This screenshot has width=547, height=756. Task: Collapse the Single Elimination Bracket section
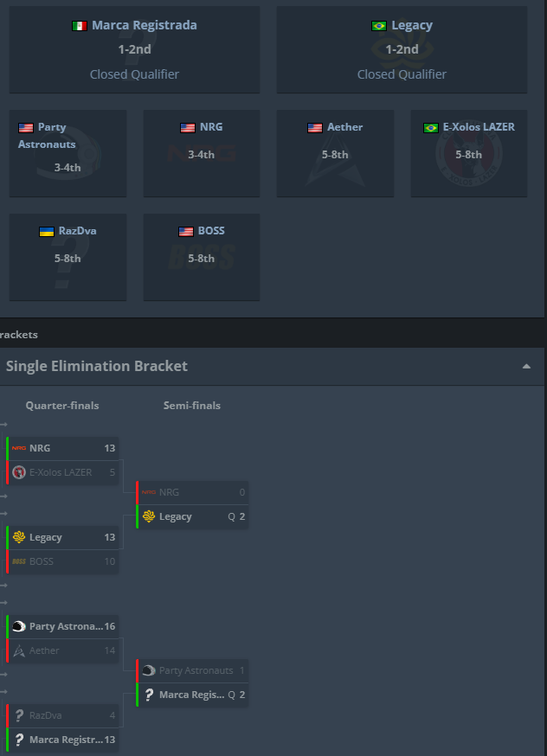[x=526, y=367]
